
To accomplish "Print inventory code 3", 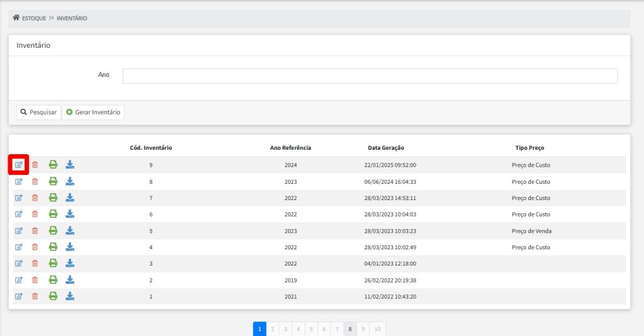I will (x=53, y=263).
